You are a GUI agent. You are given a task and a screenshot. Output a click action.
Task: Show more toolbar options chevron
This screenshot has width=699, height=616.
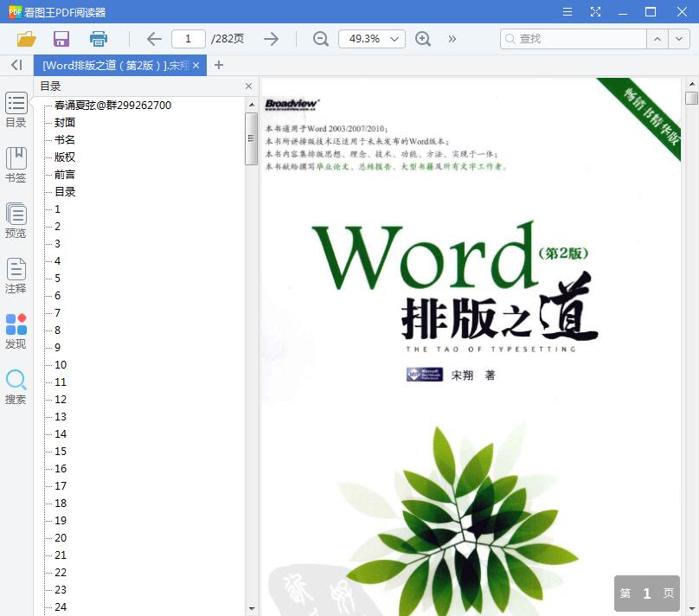[452, 39]
